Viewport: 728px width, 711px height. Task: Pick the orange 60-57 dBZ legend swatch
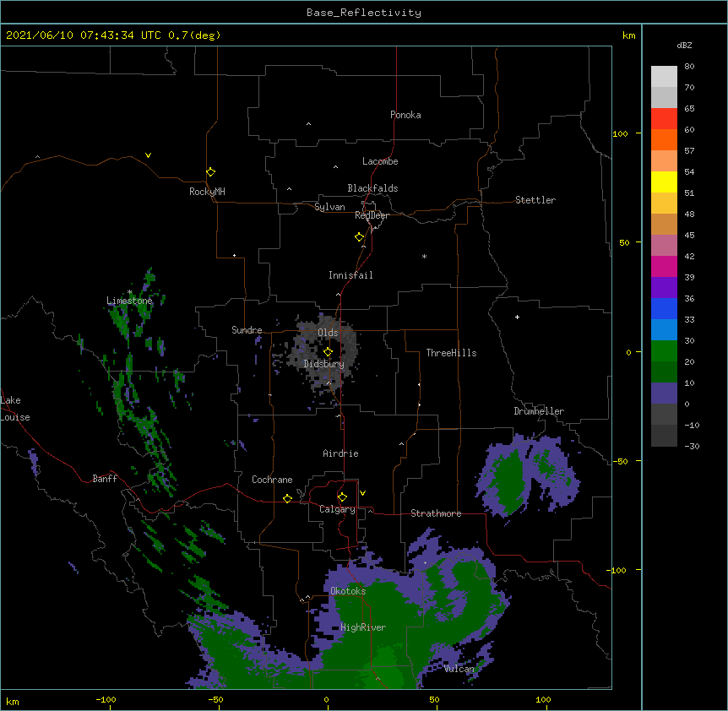pos(664,139)
